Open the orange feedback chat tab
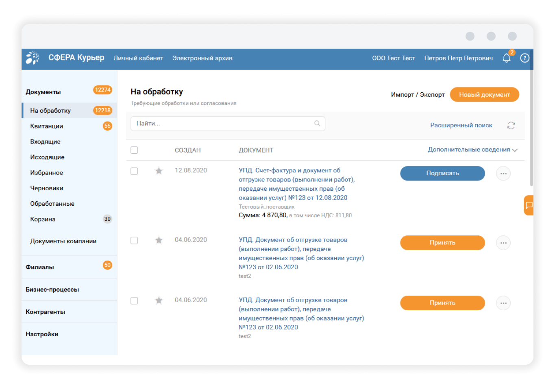 [529, 205]
